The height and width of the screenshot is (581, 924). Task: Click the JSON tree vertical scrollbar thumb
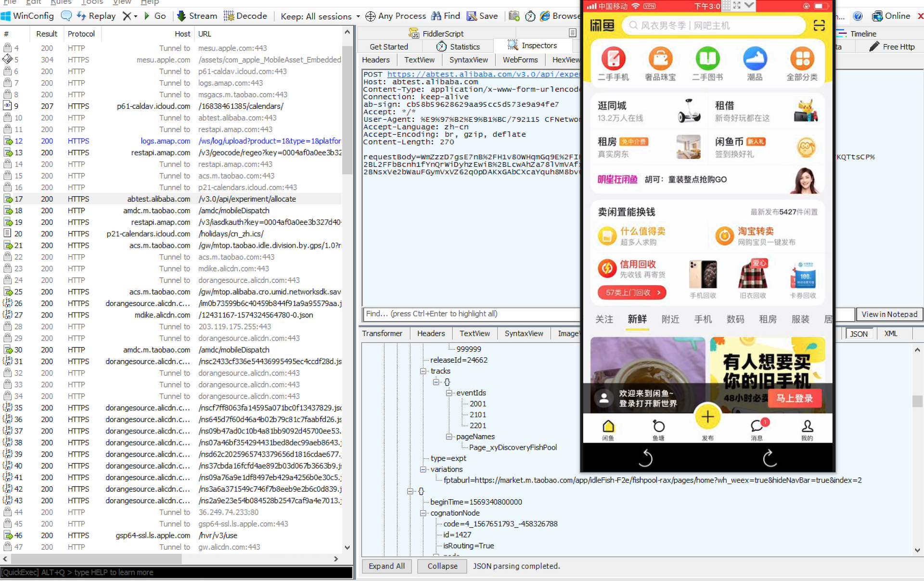(917, 401)
